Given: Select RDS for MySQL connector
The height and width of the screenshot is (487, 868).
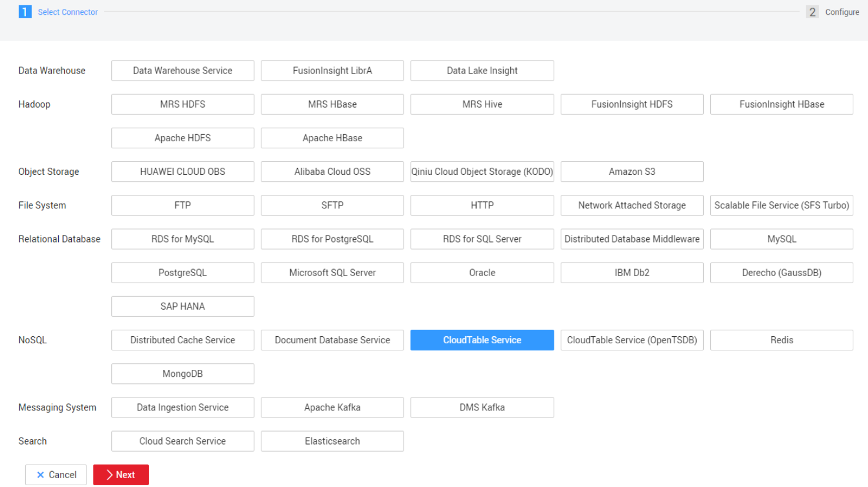Looking at the screenshot, I should [182, 239].
